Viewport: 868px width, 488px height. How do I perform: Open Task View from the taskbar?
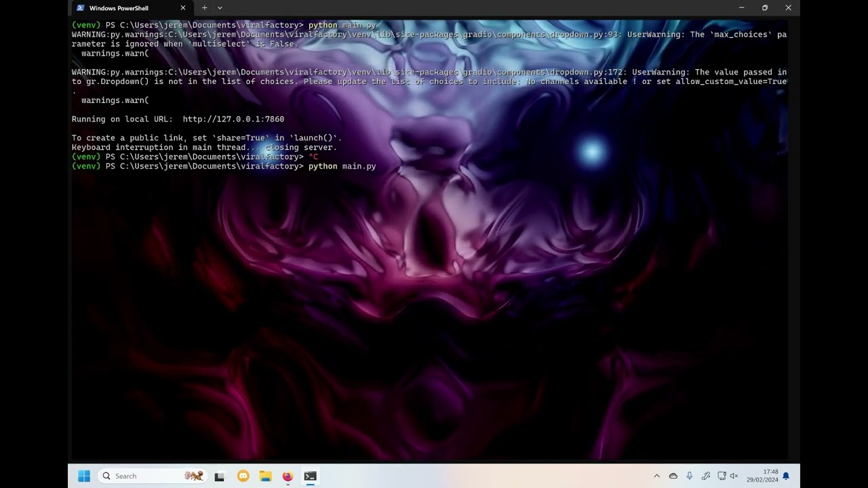[219, 476]
